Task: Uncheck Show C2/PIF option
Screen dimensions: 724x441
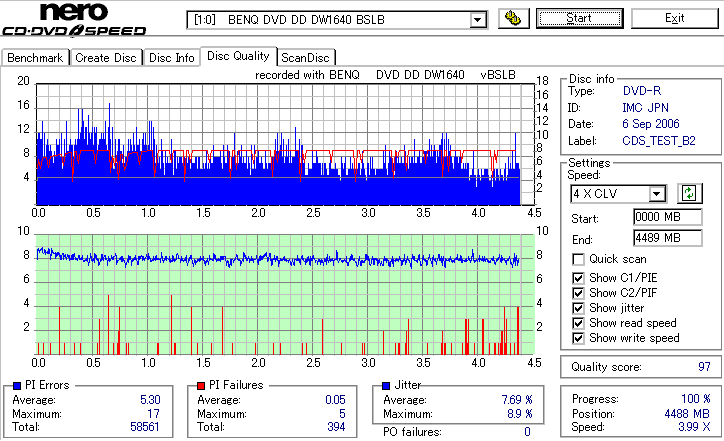Action: pyautogui.click(x=578, y=293)
